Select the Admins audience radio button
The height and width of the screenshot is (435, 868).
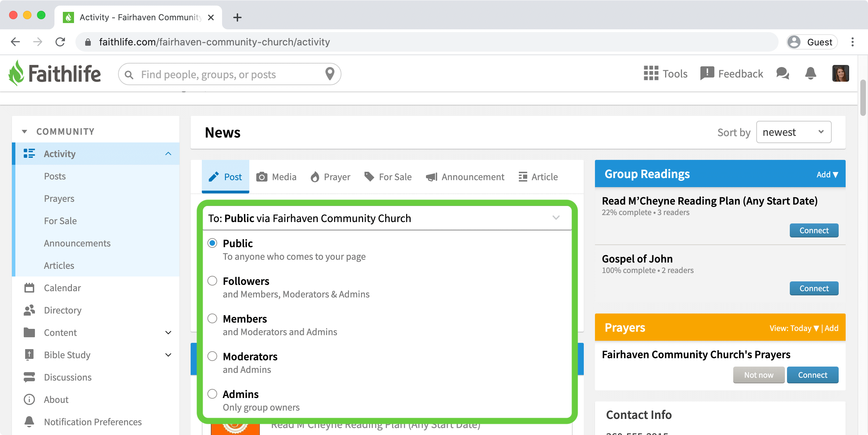(x=212, y=394)
